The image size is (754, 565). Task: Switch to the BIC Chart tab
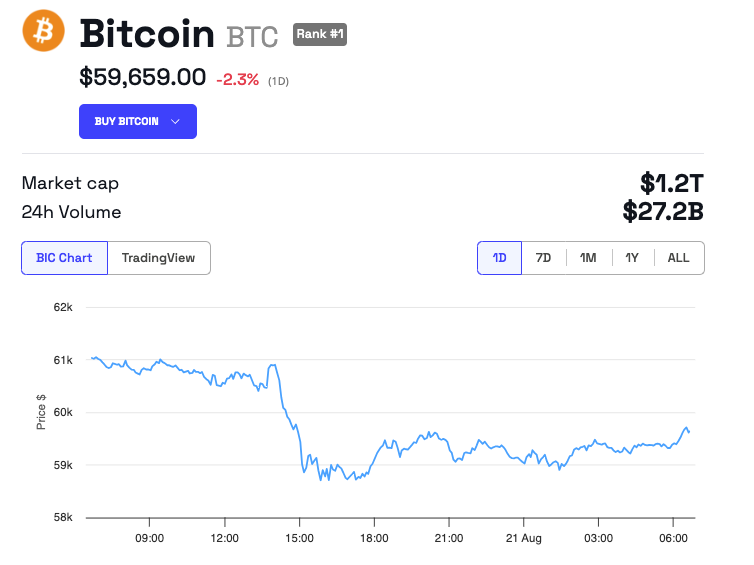tap(64, 258)
